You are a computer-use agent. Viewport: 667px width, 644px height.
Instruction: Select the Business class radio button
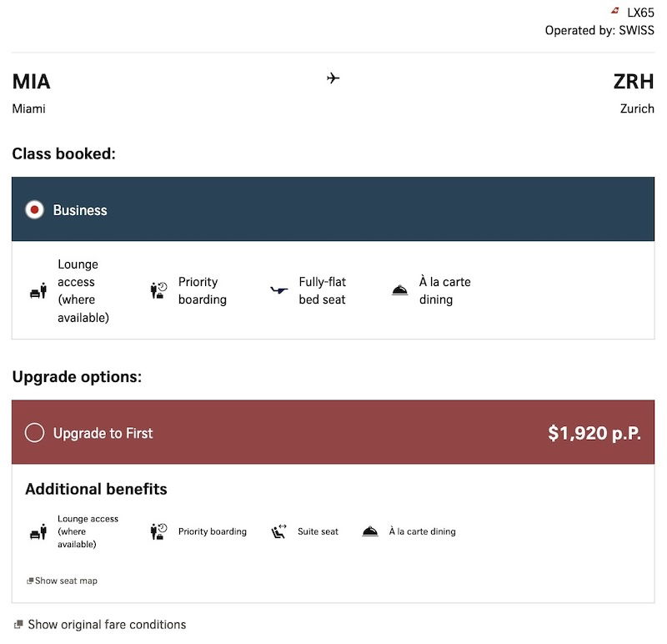coord(34,210)
